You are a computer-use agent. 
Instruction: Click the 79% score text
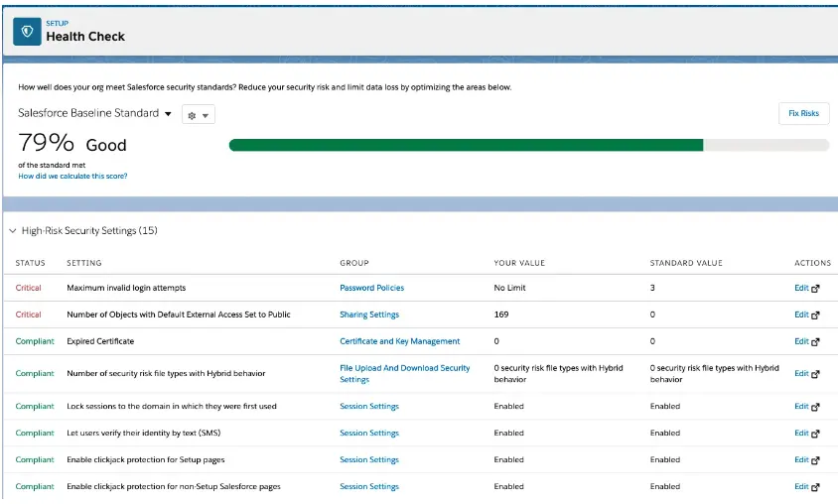(x=46, y=143)
